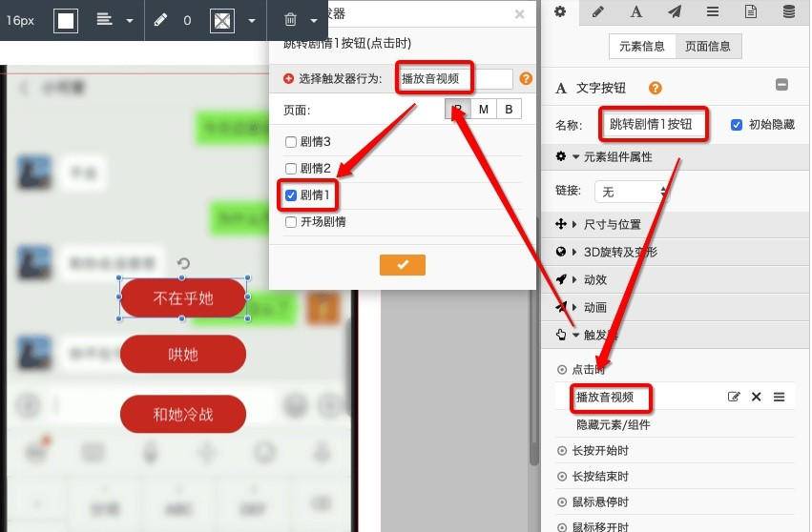The height and width of the screenshot is (532, 812).
Task: Confirm with the orange checkmark button
Action: tap(403, 265)
